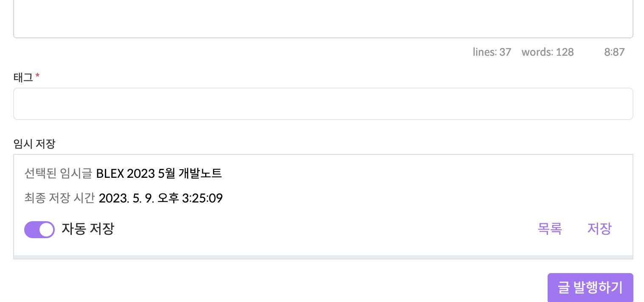Click the red asterisk next to 태그
The width and height of the screenshot is (644, 302).
tap(37, 76)
